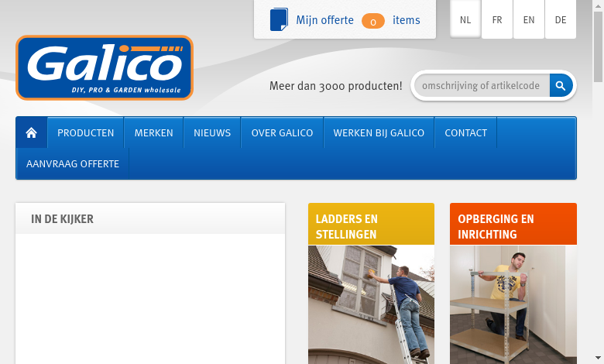Switch language to EN
The height and width of the screenshot is (364, 604).
tap(529, 19)
